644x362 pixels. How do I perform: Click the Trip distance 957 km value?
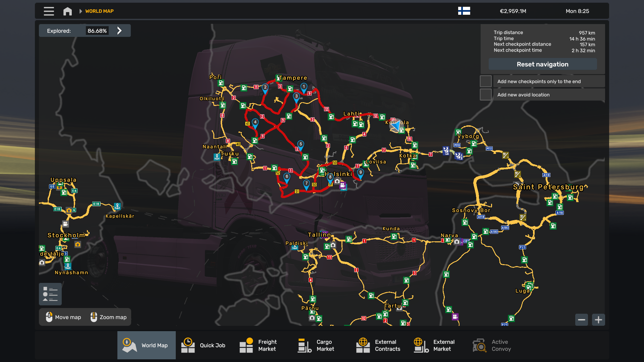[x=587, y=33]
